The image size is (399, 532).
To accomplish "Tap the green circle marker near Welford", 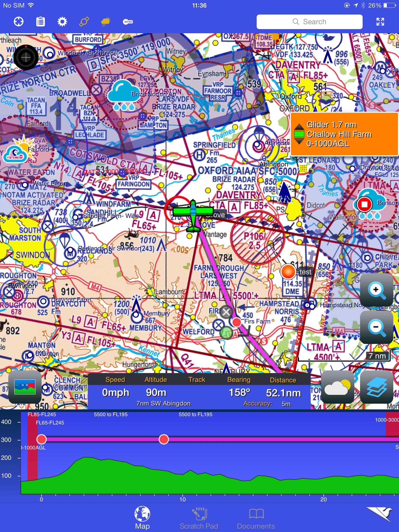I will [x=226, y=332].
